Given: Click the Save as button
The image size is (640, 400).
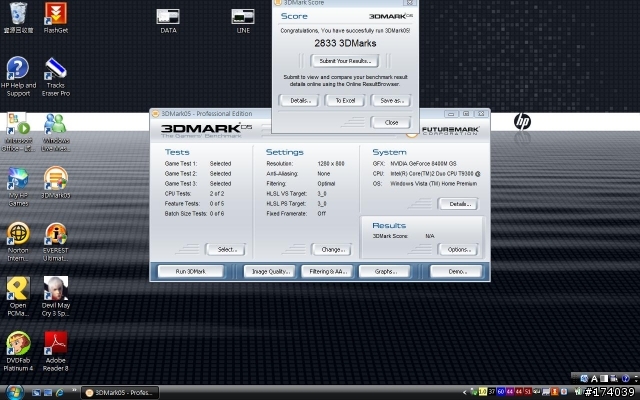Looking at the screenshot, I should point(391,100).
